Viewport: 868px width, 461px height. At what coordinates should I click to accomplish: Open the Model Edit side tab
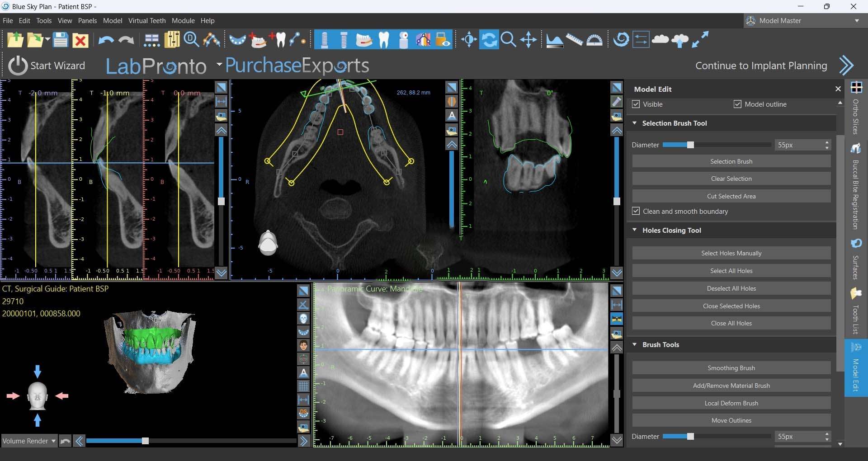point(856,368)
